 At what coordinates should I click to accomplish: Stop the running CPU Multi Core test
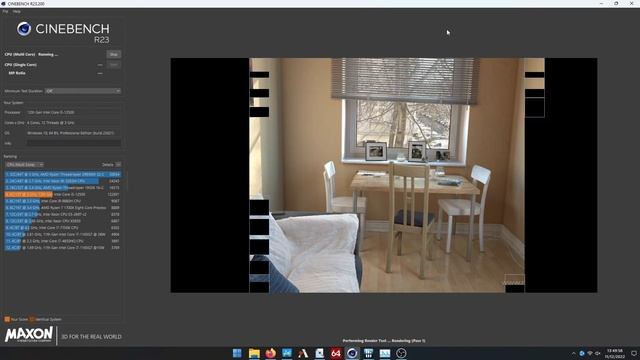tap(113, 54)
